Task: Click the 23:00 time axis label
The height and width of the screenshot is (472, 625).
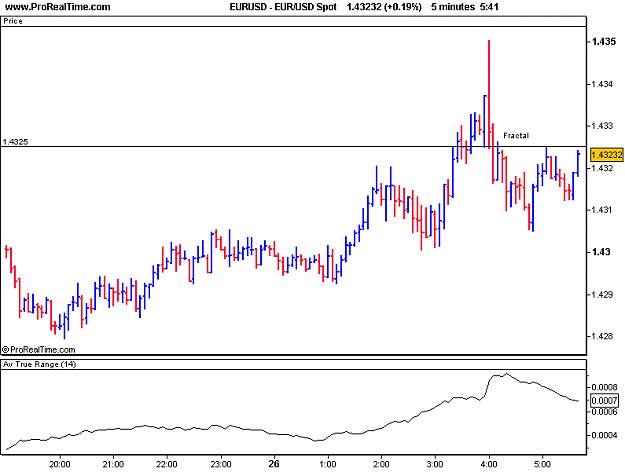Action: [220, 464]
